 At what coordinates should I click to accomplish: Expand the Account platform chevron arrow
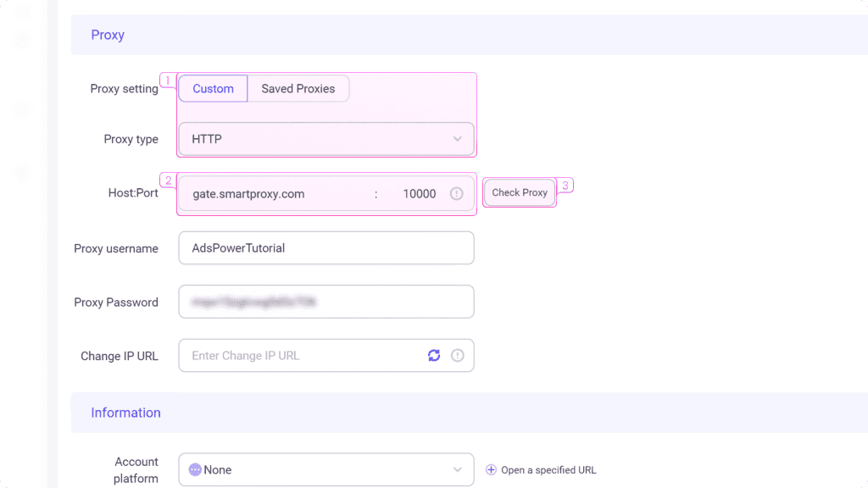pos(458,469)
